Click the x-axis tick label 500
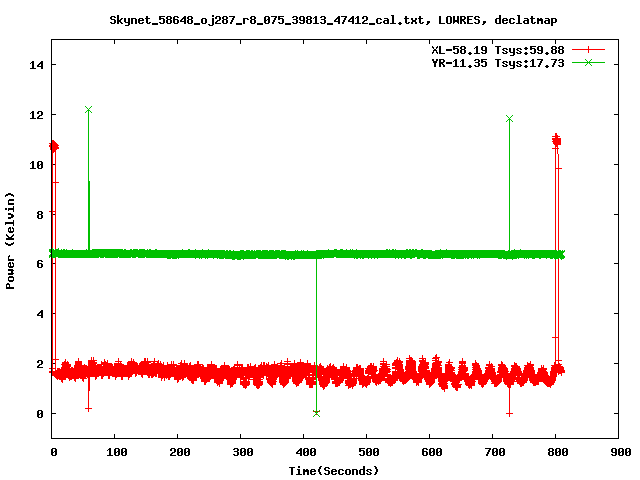640x480 pixels. [x=369, y=452]
